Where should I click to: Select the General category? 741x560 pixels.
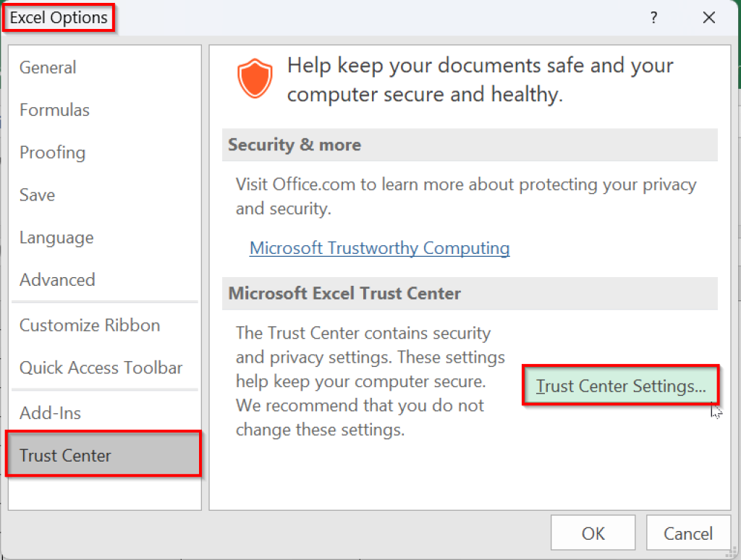click(47, 67)
